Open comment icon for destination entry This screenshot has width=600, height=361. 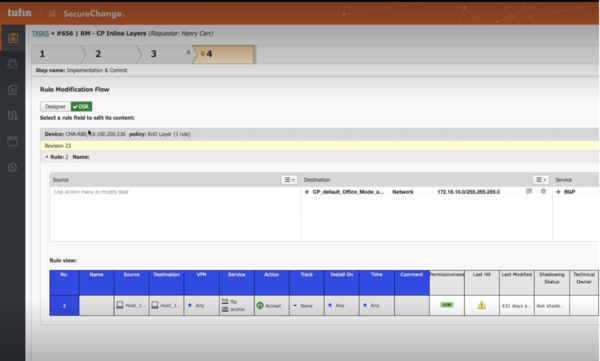click(529, 191)
